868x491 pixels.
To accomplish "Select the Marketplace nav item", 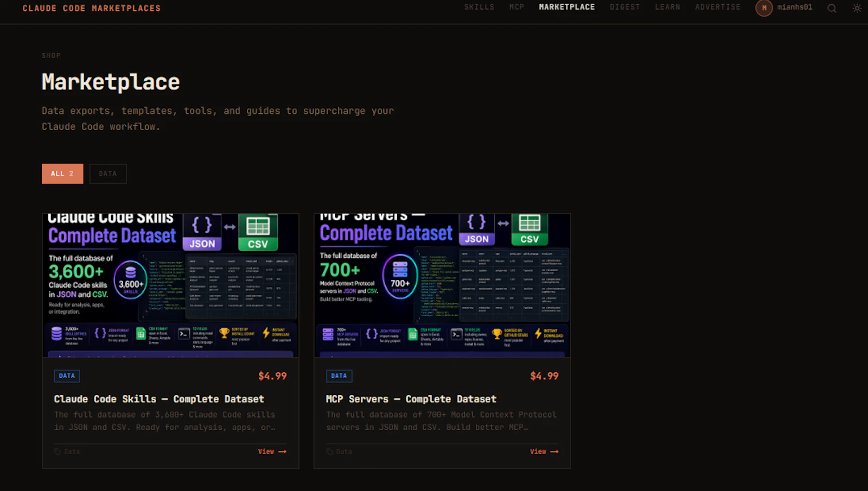I will tap(567, 7).
